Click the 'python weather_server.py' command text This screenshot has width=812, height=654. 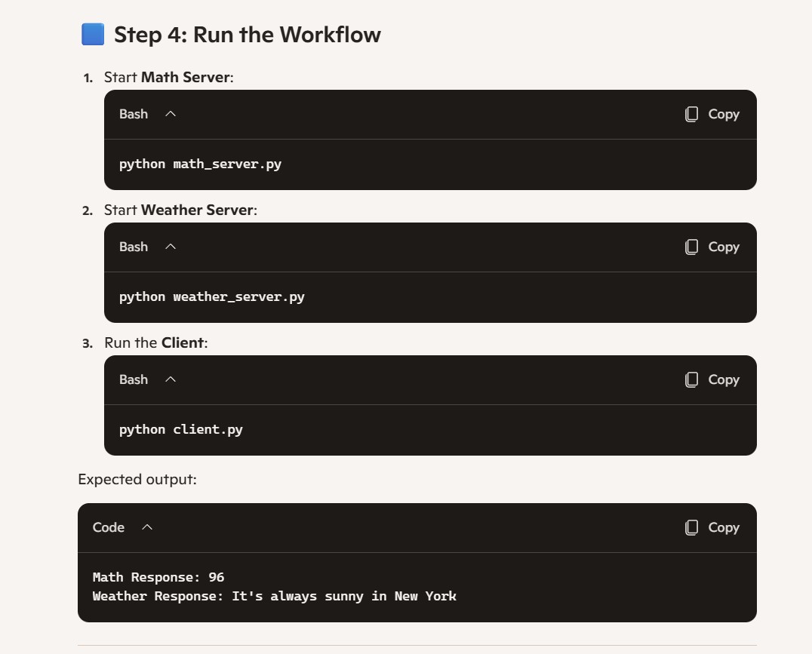212,296
